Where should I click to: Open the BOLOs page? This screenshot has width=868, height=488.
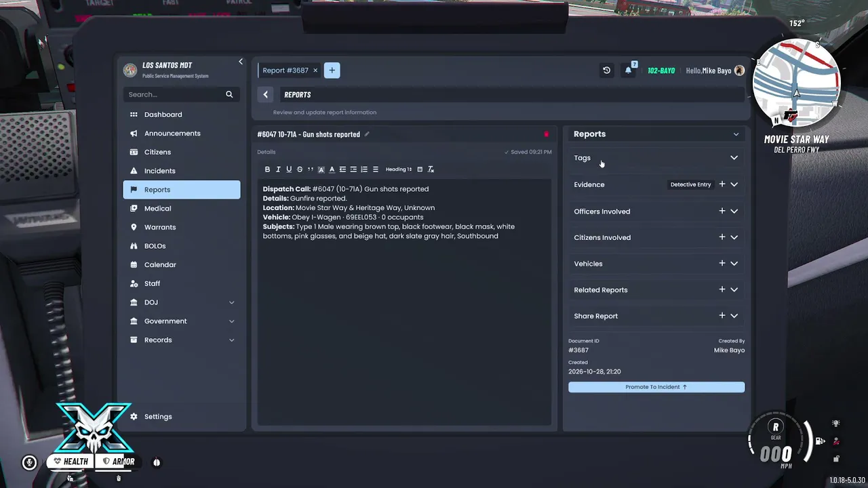coord(182,246)
